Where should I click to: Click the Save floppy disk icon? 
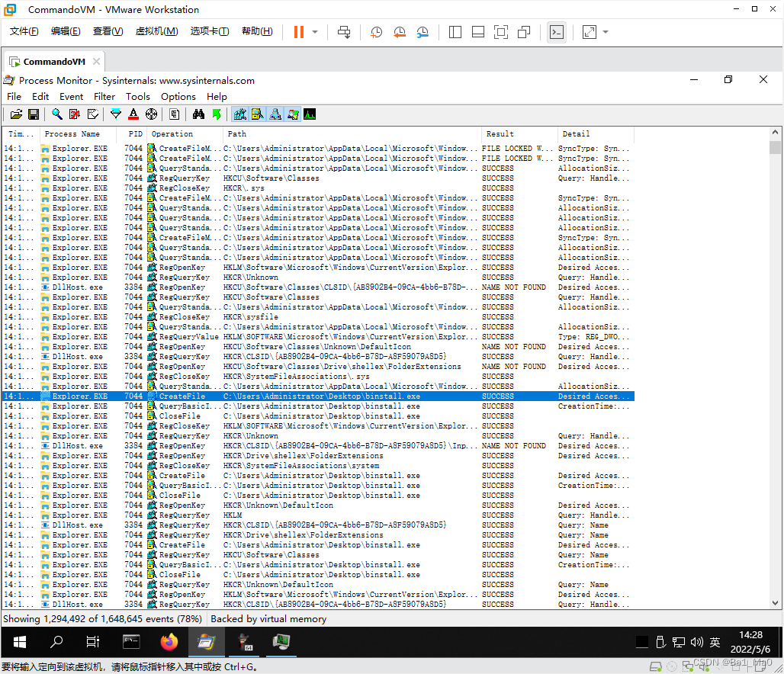point(34,114)
